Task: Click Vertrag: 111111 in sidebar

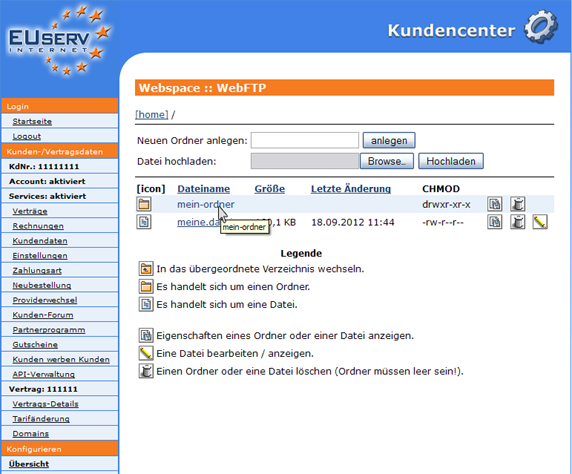Action: 43,389
